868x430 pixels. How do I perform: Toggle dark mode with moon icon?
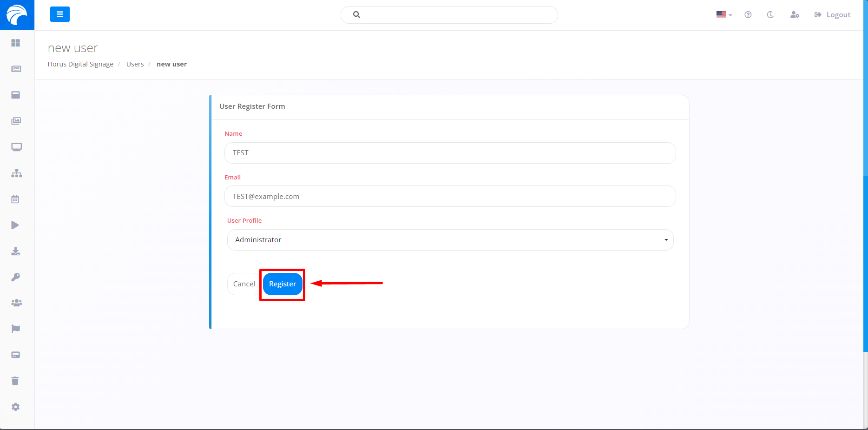point(770,15)
